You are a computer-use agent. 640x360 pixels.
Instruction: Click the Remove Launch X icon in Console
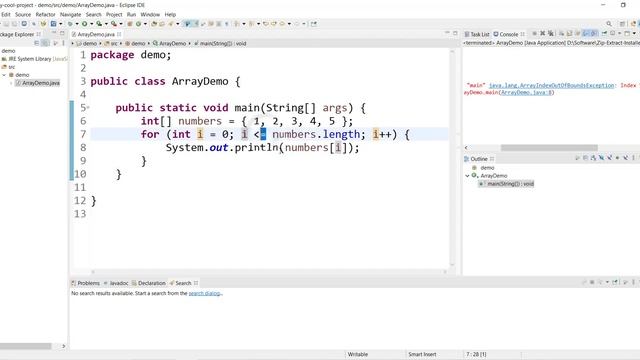point(542,33)
